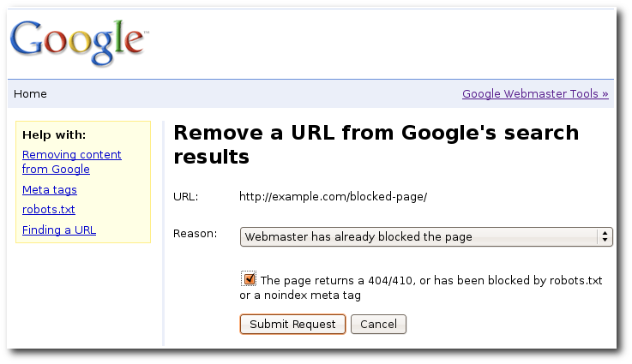Image resolution: width=632 pixels, height=364 pixels.
Task: Click the Webmaster has already blocked option text
Action: [358, 236]
